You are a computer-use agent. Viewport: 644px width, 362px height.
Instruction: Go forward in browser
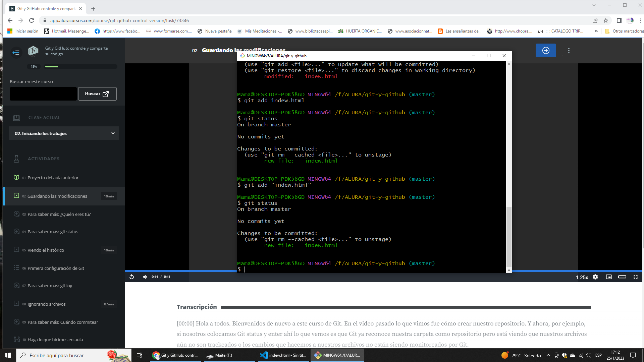point(21,20)
